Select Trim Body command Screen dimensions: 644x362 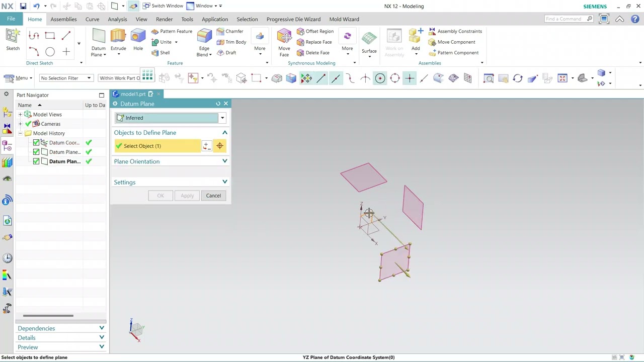tap(231, 42)
